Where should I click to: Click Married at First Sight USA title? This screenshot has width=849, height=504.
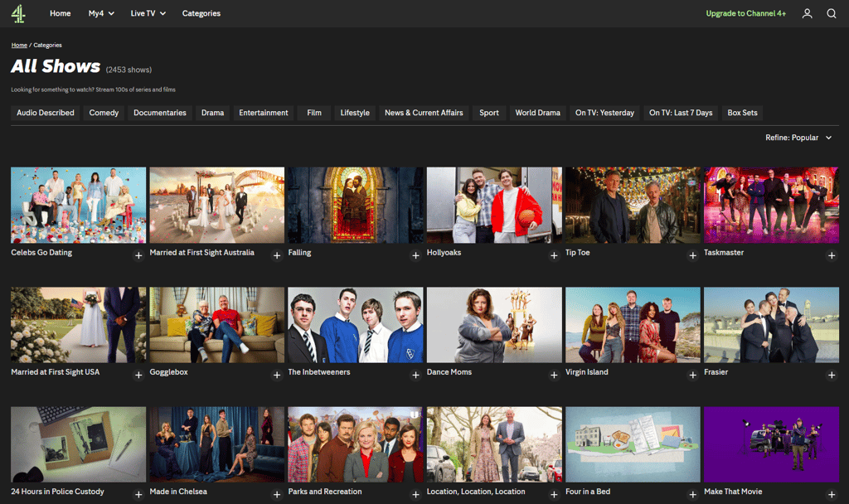(56, 372)
